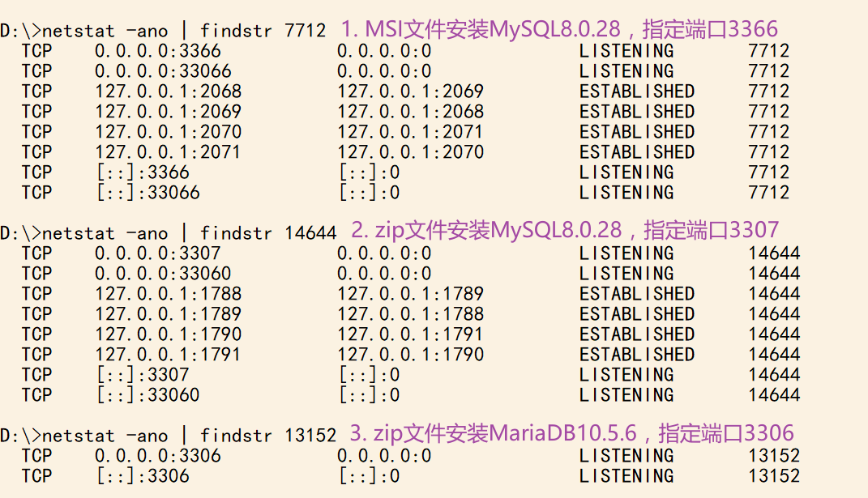Select the IPv6 local address [::]:33066
Viewport: 868px width, 498px height.
pyautogui.click(x=148, y=193)
